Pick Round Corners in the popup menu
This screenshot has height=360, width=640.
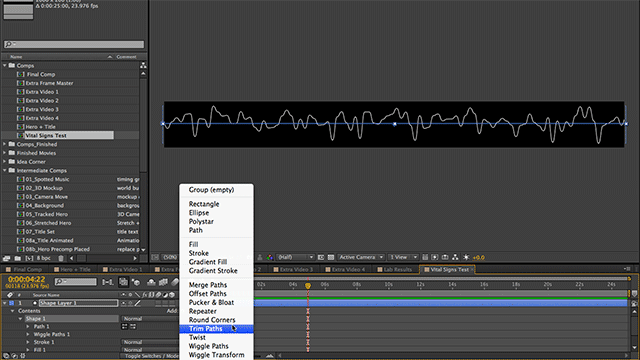pyautogui.click(x=216, y=320)
